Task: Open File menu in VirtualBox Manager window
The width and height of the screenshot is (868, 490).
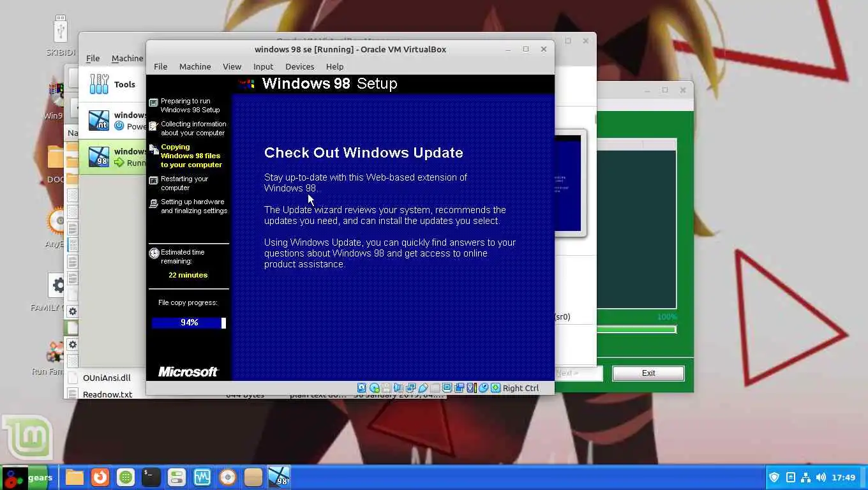Action: (93, 58)
